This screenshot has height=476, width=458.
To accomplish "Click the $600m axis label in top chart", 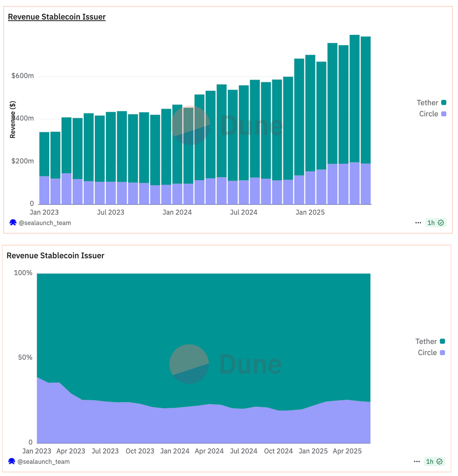I will pyautogui.click(x=23, y=76).
